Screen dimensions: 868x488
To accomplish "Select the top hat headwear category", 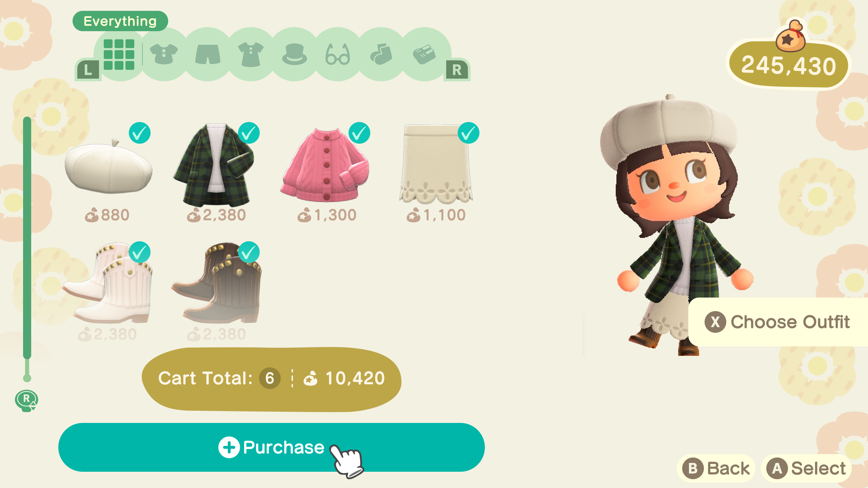I will point(294,54).
